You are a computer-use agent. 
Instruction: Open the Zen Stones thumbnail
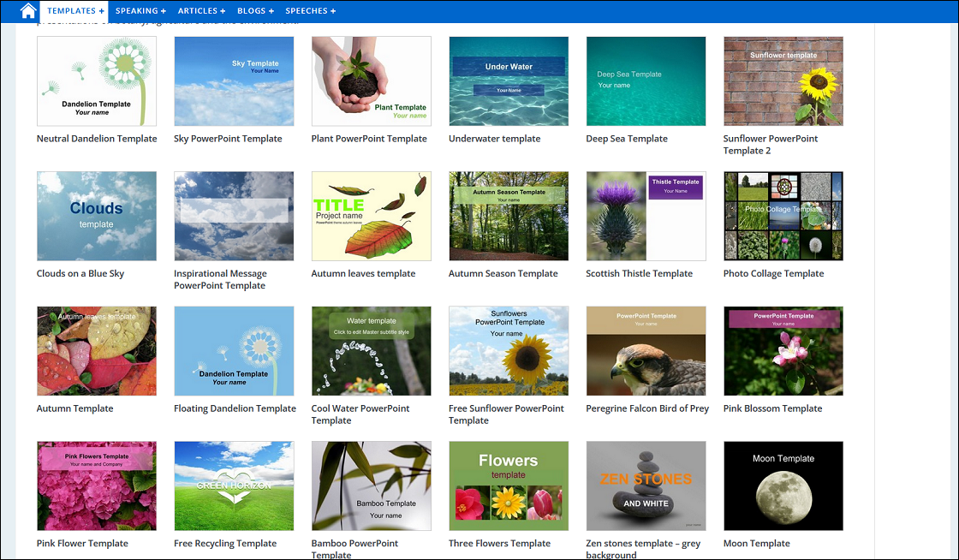click(x=646, y=486)
